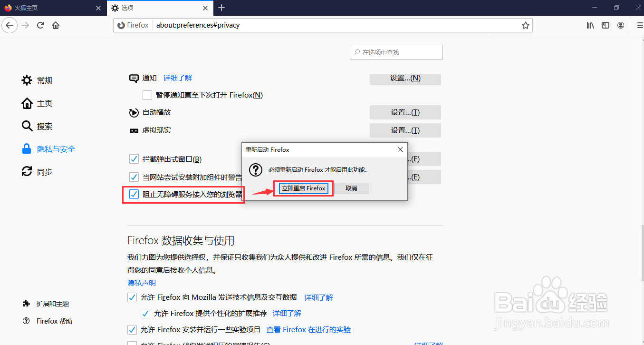Open 详细了解 link next to 通知
This screenshot has width=644, height=345.
[178, 78]
